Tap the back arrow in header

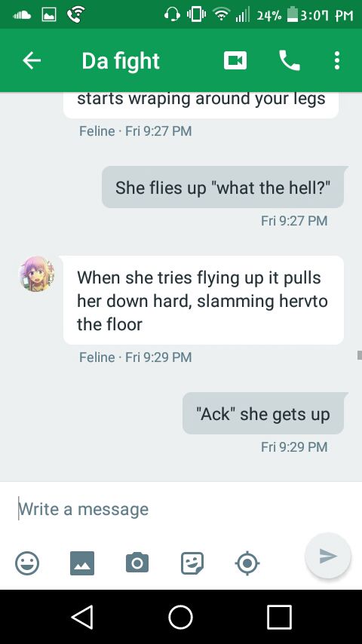32,61
